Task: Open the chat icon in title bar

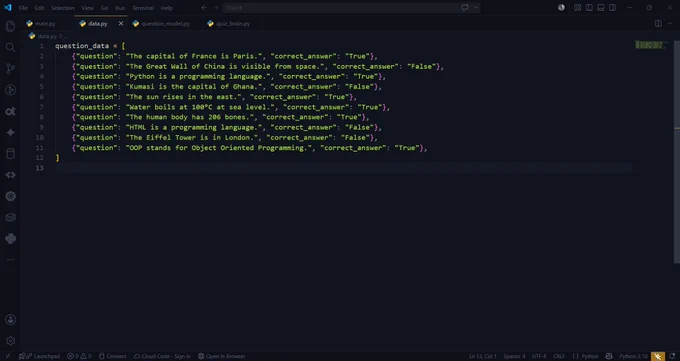Action: (x=465, y=7)
